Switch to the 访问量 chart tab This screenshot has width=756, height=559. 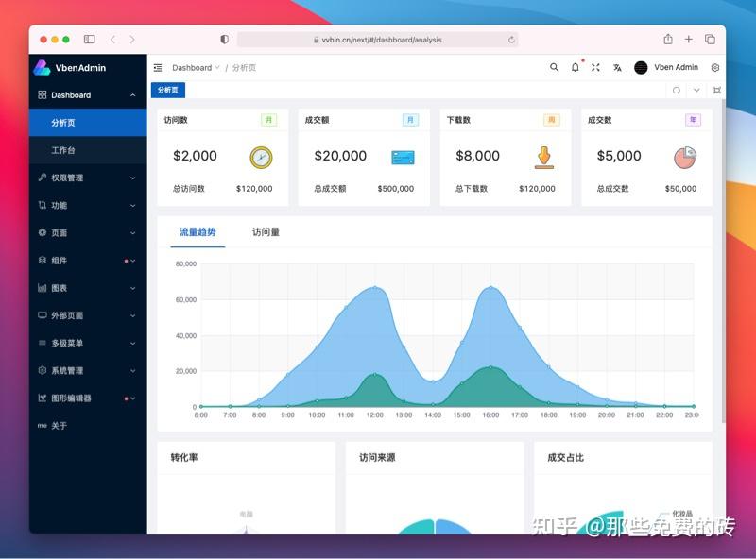(266, 232)
